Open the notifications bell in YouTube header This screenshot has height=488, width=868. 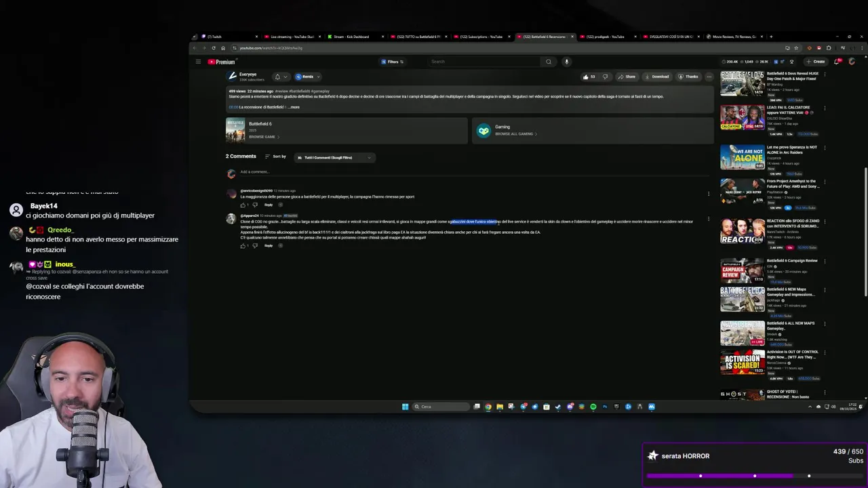pyautogui.click(x=837, y=62)
